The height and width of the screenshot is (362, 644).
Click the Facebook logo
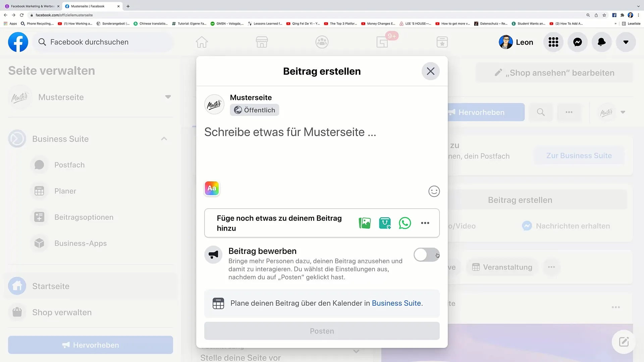pos(18,42)
